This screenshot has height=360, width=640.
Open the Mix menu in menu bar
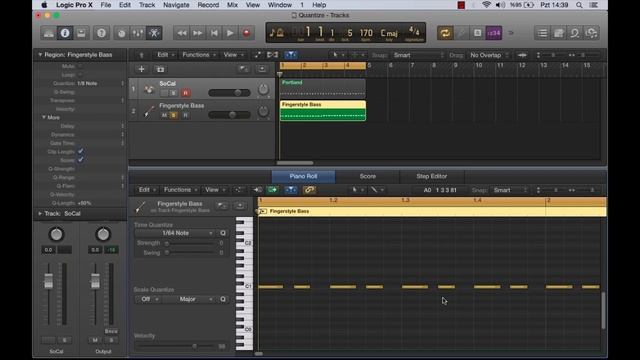[x=232, y=5]
